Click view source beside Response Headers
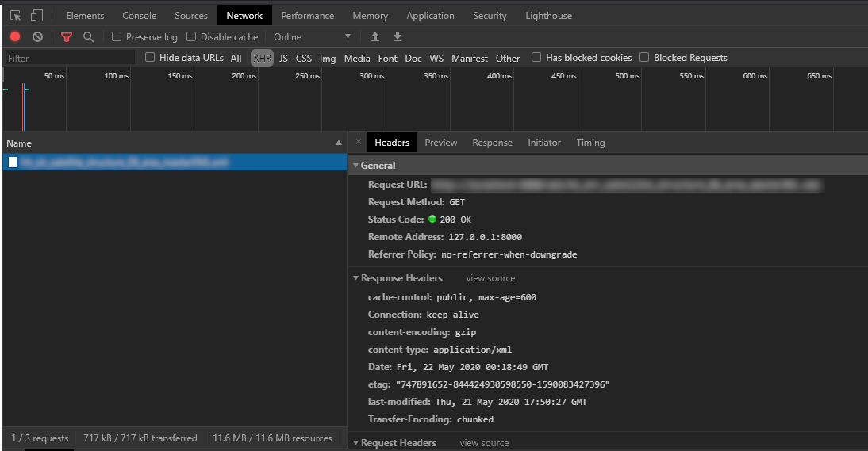The height and width of the screenshot is (451, 868). pyautogui.click(x=490, y=278)
